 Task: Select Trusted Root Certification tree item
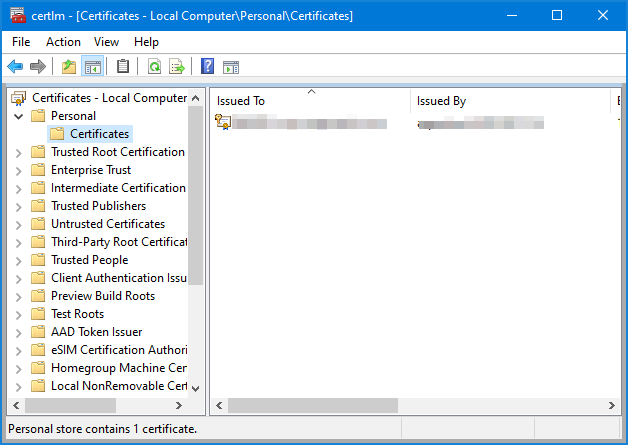118,152
